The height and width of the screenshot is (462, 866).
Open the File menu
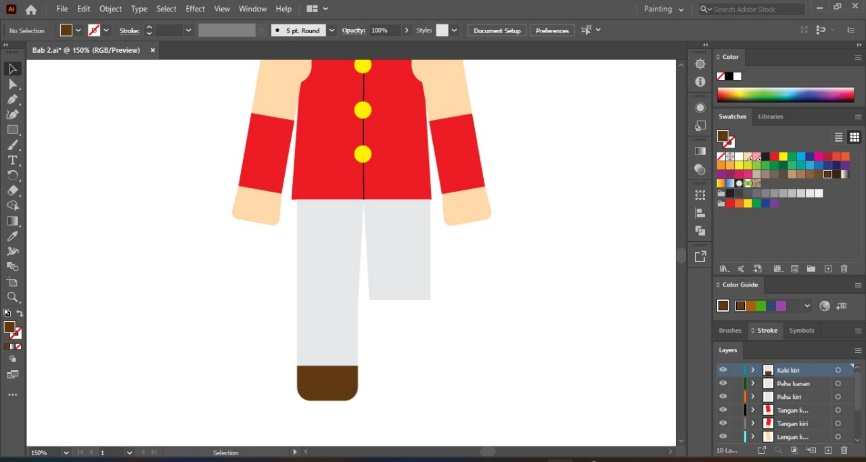click(62, 9)
